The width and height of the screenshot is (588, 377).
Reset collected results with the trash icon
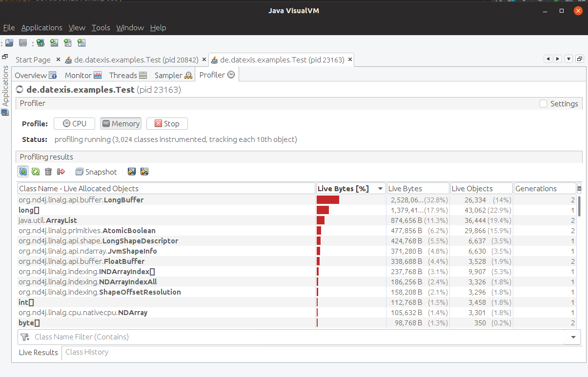47,171
